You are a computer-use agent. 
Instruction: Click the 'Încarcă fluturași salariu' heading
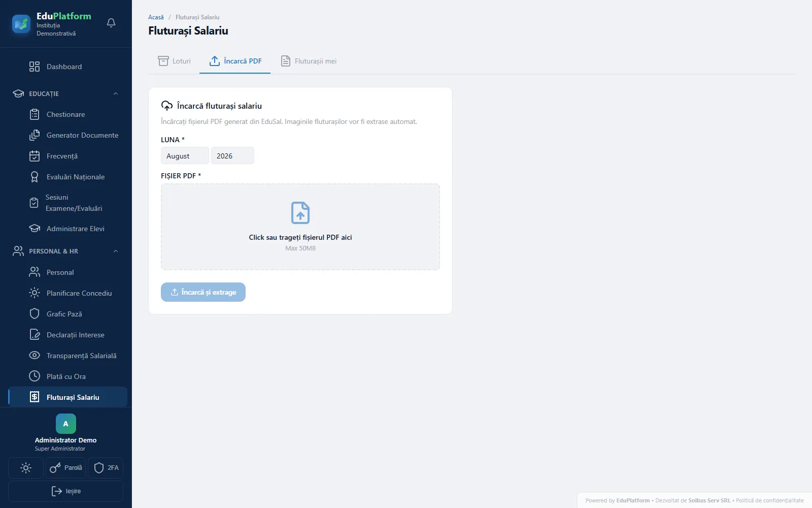point(219,106)
